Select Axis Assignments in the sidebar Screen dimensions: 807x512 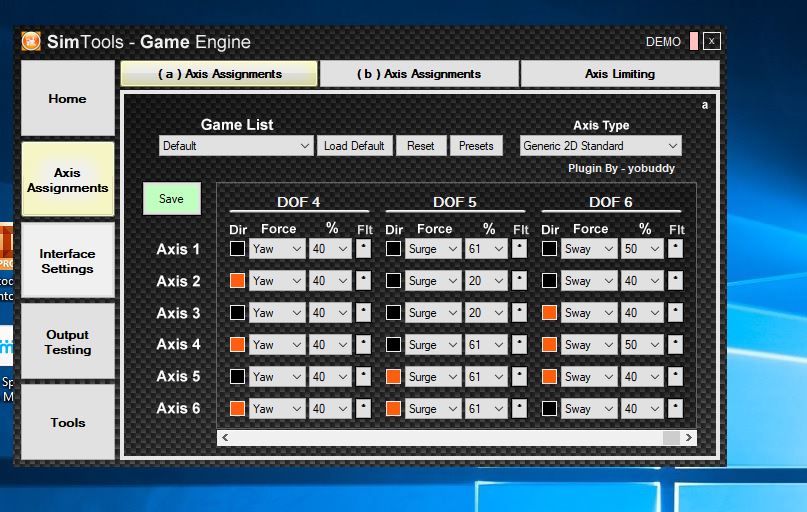pos(67,180)
